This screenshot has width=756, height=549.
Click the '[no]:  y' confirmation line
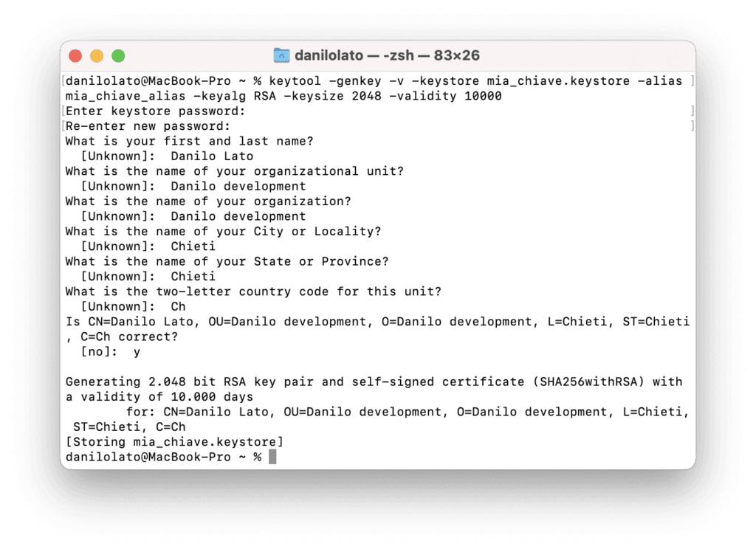[x=111, y=352]
